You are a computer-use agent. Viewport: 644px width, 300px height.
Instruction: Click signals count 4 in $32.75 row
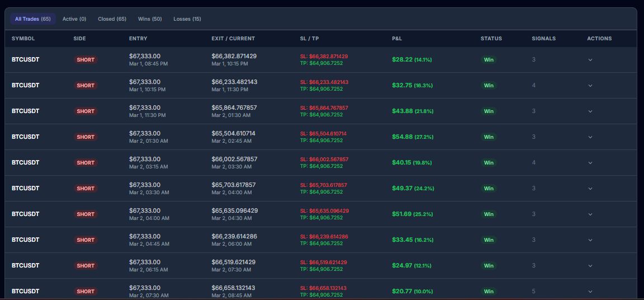tap(533, 86)
